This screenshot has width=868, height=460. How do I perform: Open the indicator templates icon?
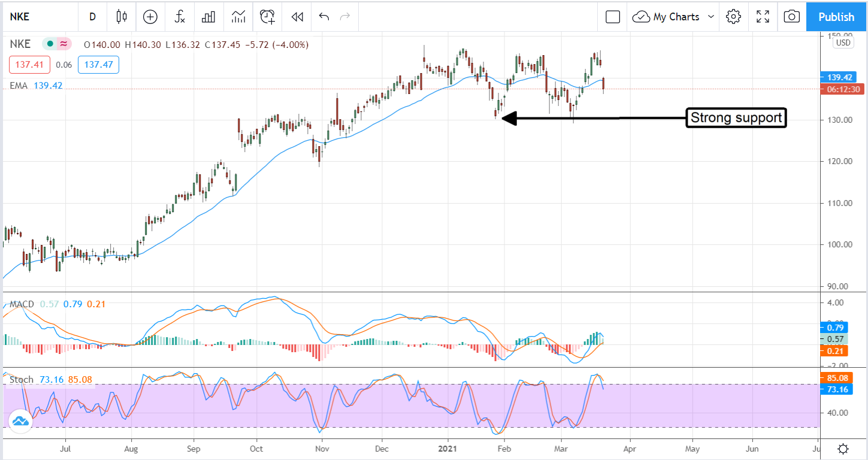point(238,17)
